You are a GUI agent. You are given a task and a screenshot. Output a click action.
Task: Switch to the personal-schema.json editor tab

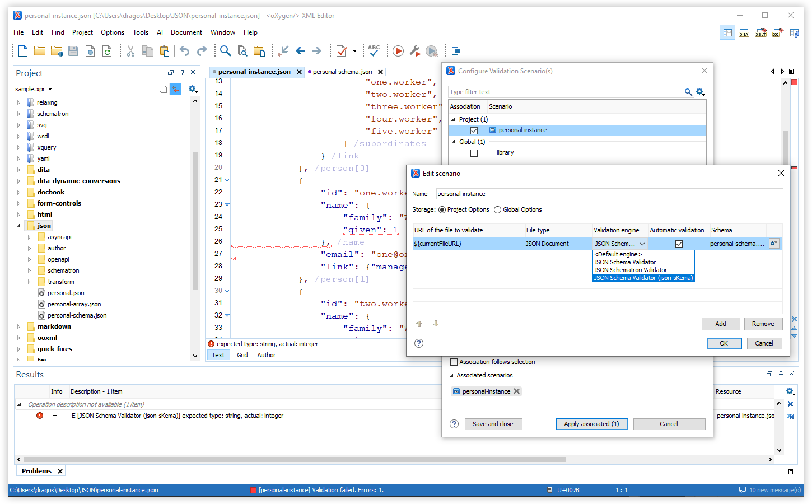(x=342, y=72)
